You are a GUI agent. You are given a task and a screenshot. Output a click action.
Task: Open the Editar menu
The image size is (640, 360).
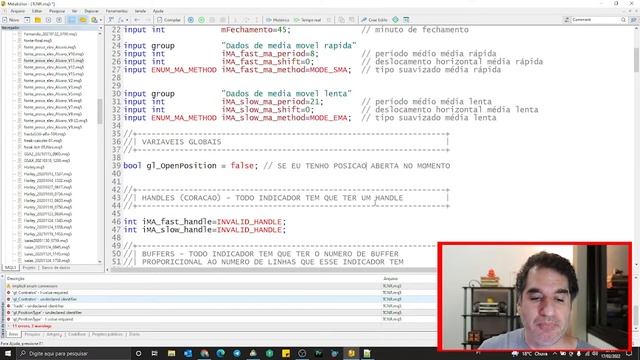pos(37,11)
